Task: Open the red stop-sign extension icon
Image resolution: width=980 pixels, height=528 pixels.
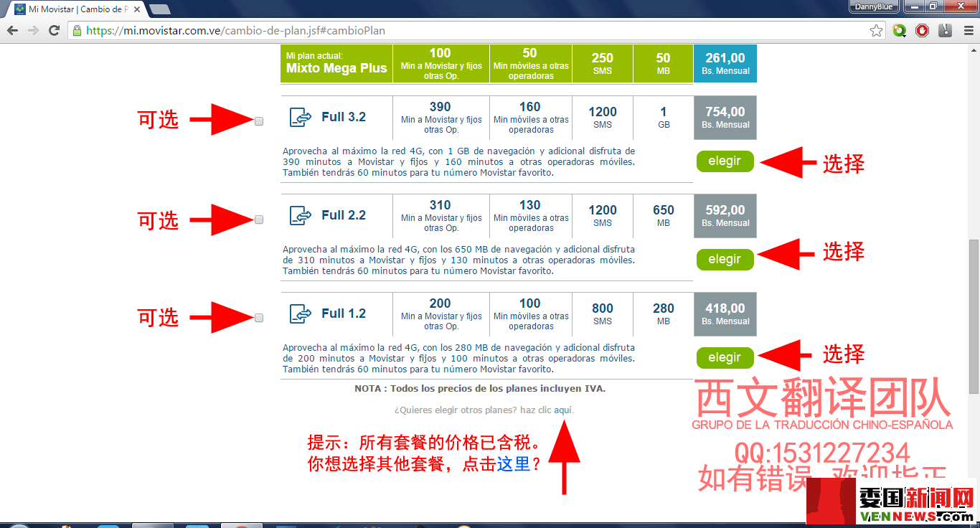Action: click(x=923, y=31)
